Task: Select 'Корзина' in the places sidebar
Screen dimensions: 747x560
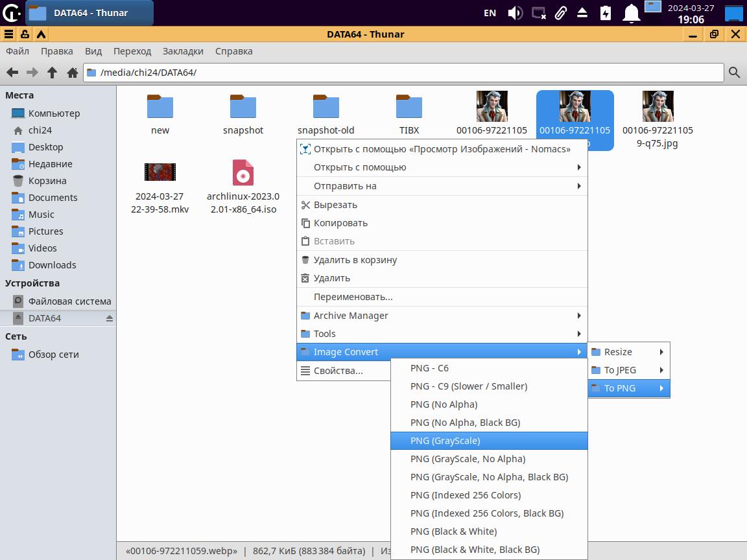Action: tap(47, 181)
